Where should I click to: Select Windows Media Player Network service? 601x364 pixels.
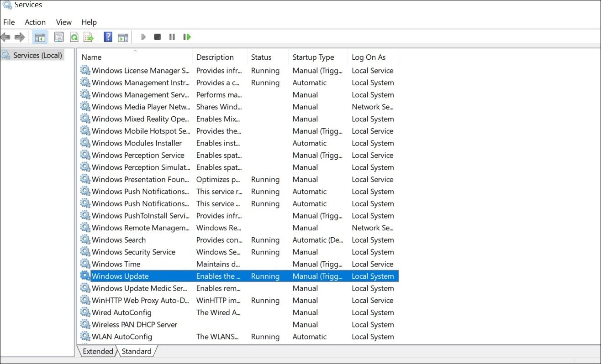coord(141,107)
